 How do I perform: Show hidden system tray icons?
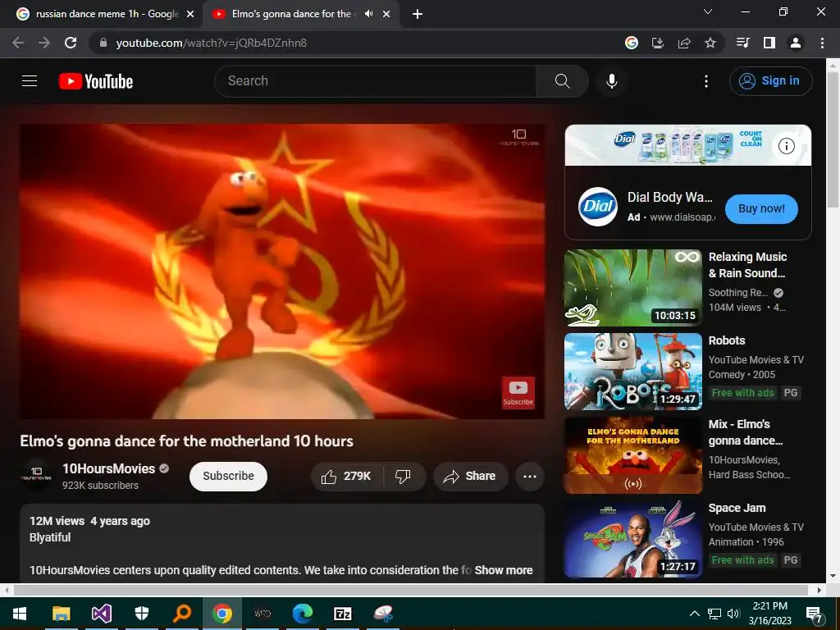(x=694, y=614)
